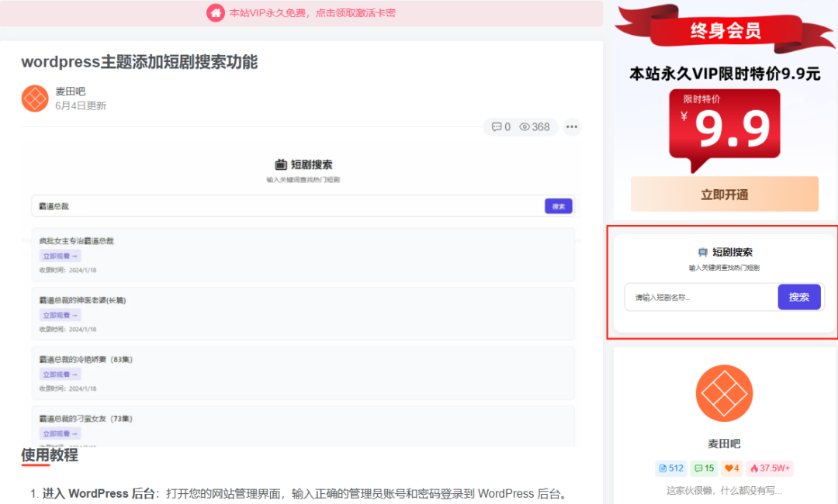Click the 终身会员 red ribbon banner
The height and width of the screenshot is (504, 838).
(x=725, y=30)
